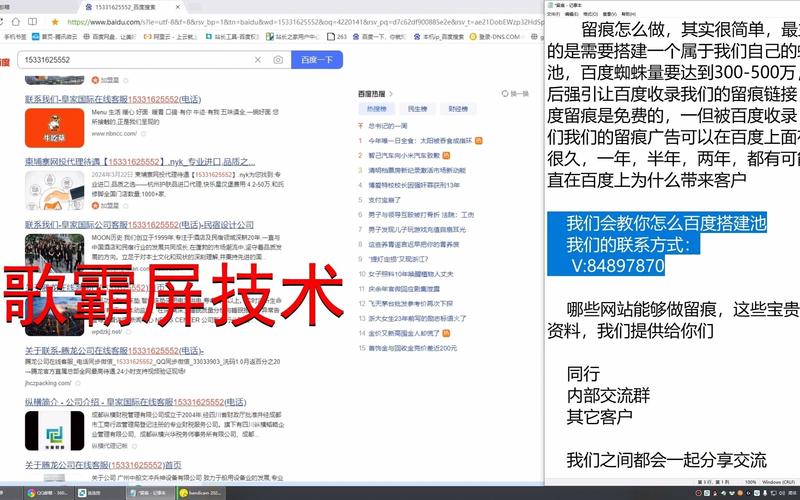Image resolution: width=800 pixels, height=500 pixels.
Task: Click the yellow bookmark star icon
Action: (x=55, y=22)
